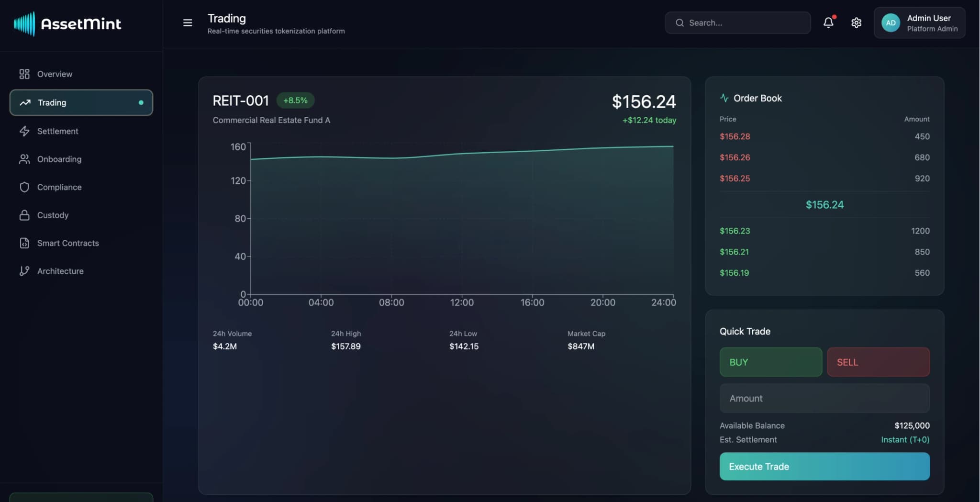Select the BUY trade option
Image resolution: width=980 pixels, height=502 pixels.
point(770,362)
